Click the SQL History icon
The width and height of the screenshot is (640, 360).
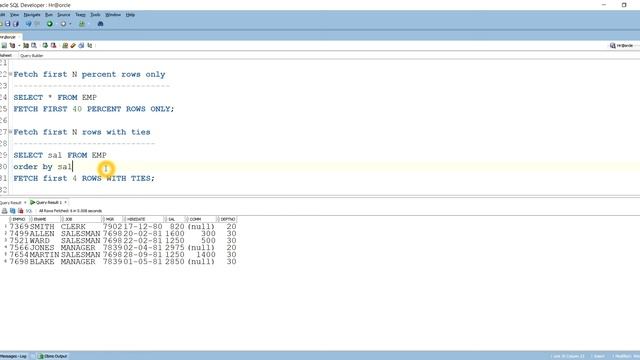point(81,45)
